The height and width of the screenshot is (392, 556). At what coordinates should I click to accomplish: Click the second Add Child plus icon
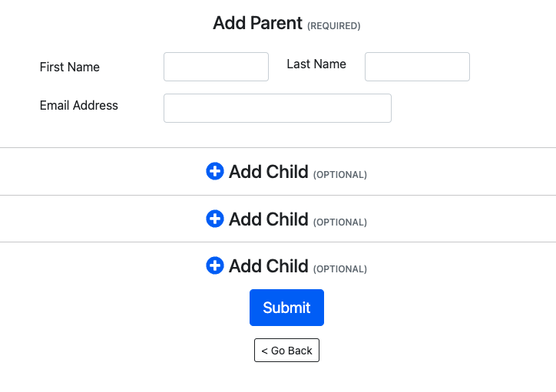(215, 219)
